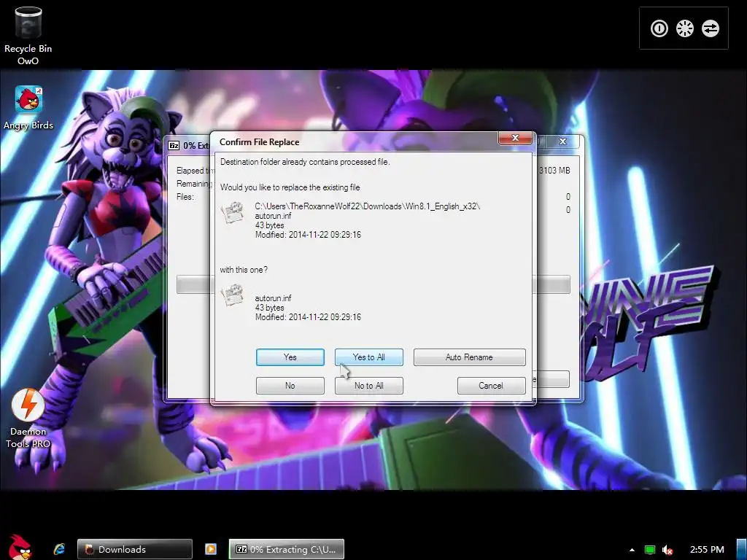747x560 pixels.
Task: Open the Recycle Bin OwO desktop icon
Action: [28, 35]
